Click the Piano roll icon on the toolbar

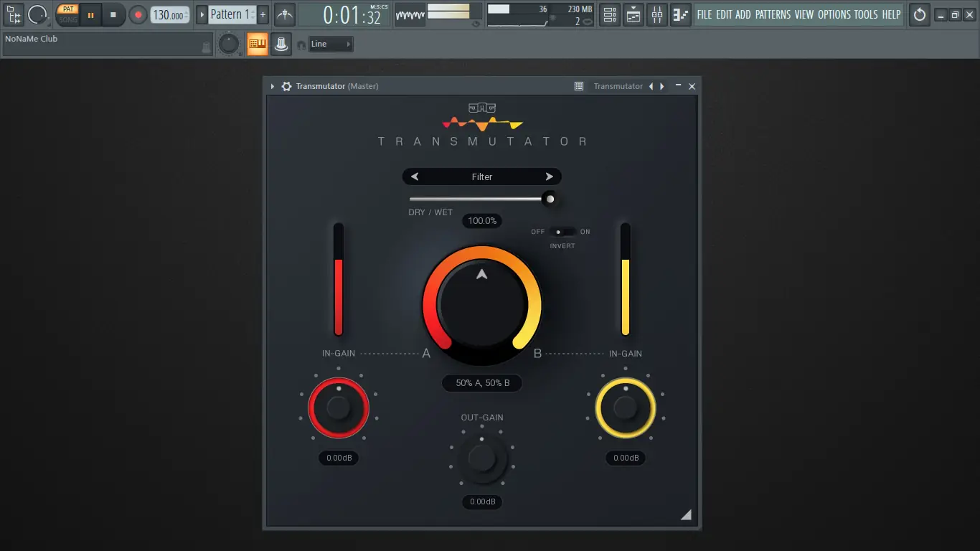[x=680, y=14]
